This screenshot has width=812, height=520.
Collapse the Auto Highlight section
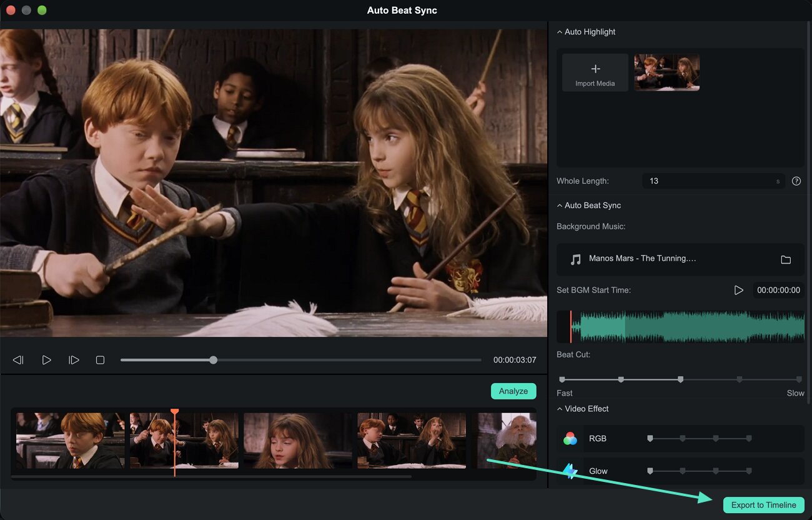pyautogui.click(x=560, y=32)
